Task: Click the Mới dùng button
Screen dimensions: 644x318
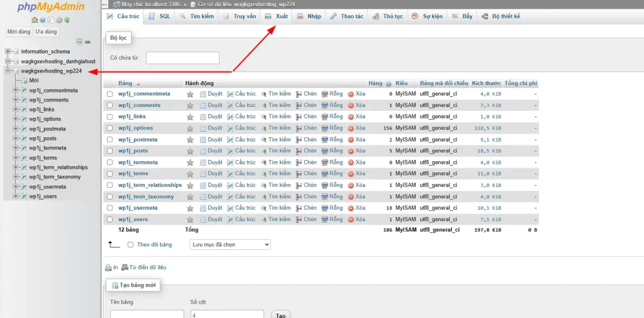Action: (19, 31)
